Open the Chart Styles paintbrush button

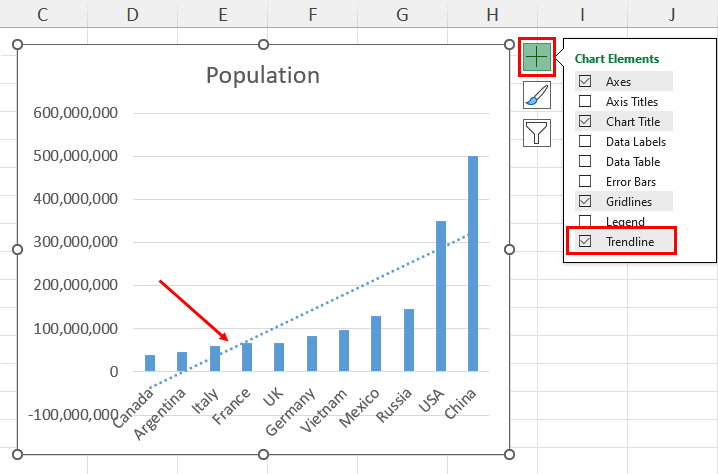[x=537, y=95]
